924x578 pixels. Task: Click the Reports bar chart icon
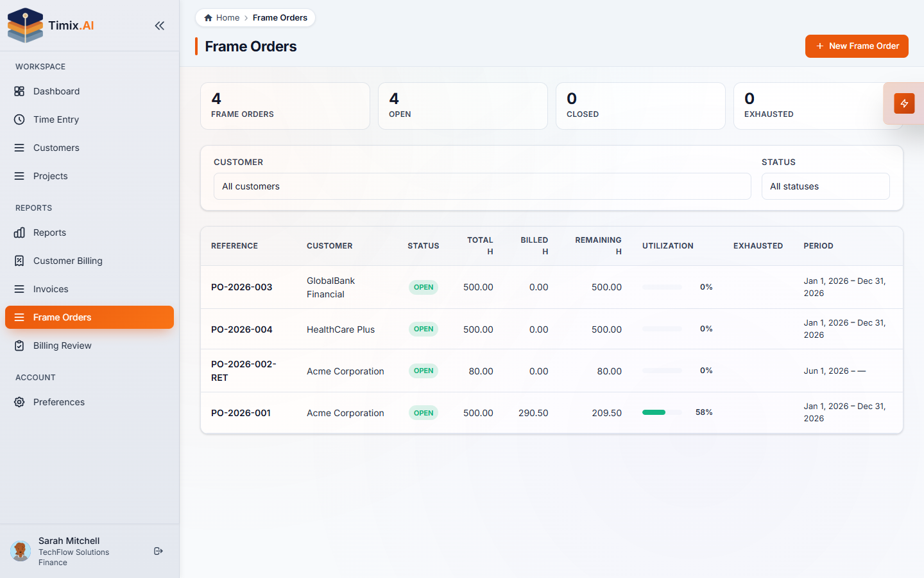point(19,232)
